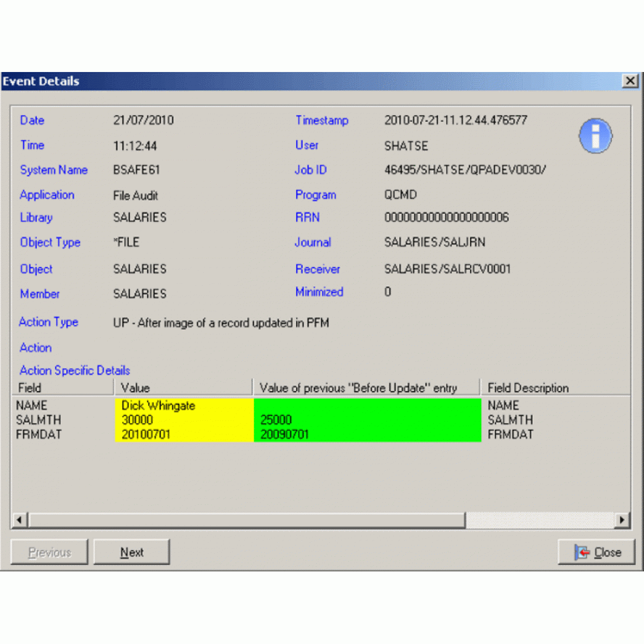
Task: Click the Action Specific Details label
Action: point(75,370)
